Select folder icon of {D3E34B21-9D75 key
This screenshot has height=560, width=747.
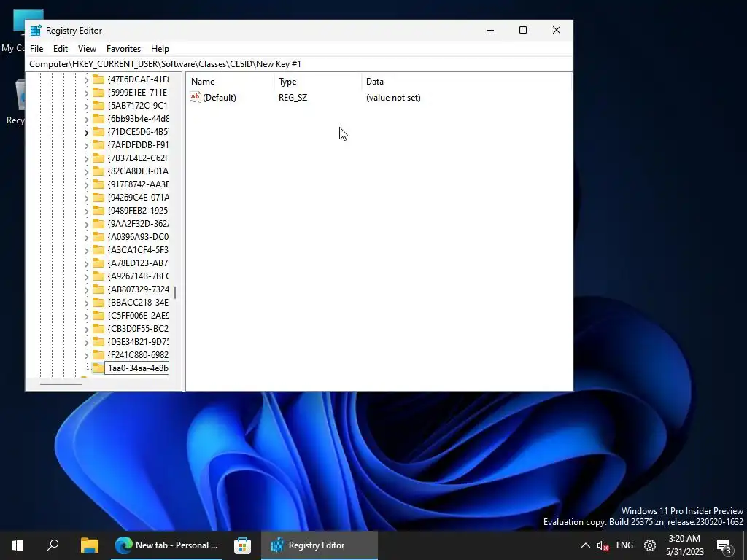point(98,341)
